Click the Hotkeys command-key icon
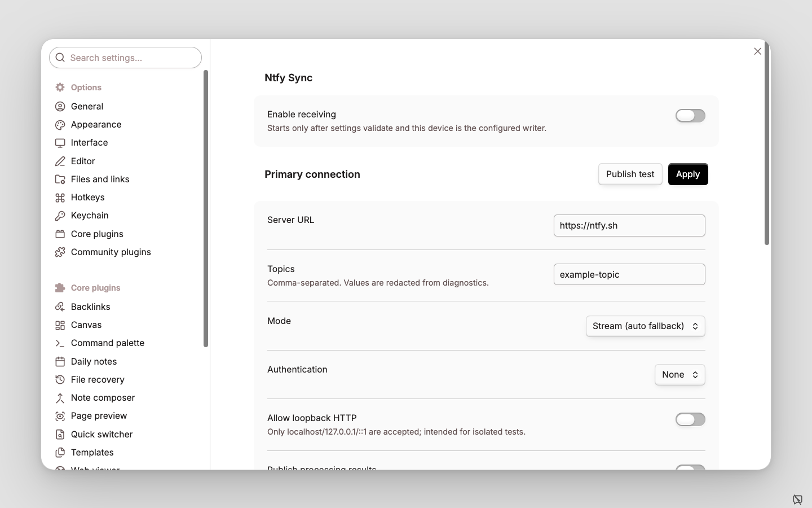812x508 pixels. coord(60,198)
